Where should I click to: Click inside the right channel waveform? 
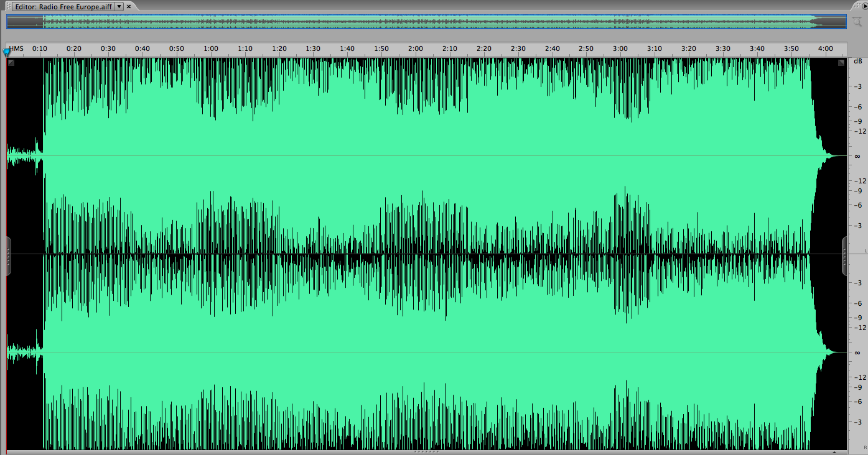point(426,352)
